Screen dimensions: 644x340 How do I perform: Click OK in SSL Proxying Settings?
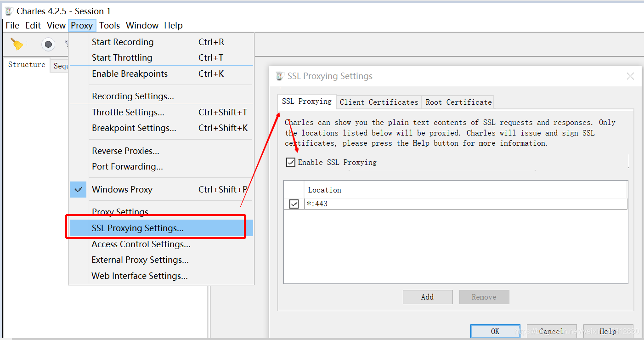coord(495,331)
